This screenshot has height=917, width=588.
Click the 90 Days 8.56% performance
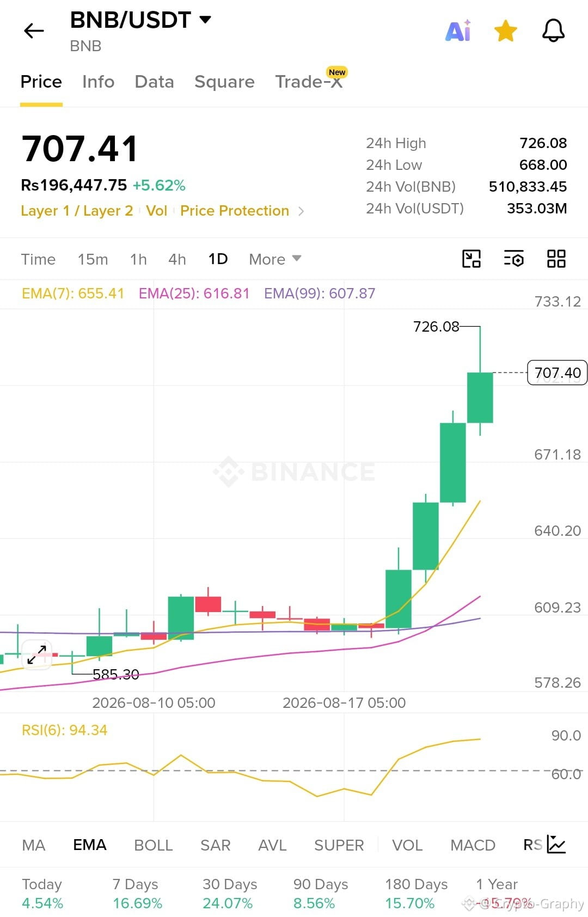coord(321,894)
